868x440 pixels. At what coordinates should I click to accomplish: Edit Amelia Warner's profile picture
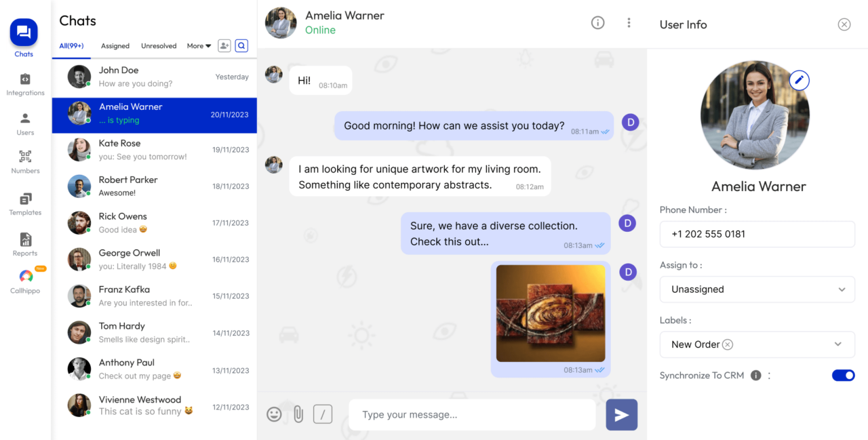coord(799,80)
